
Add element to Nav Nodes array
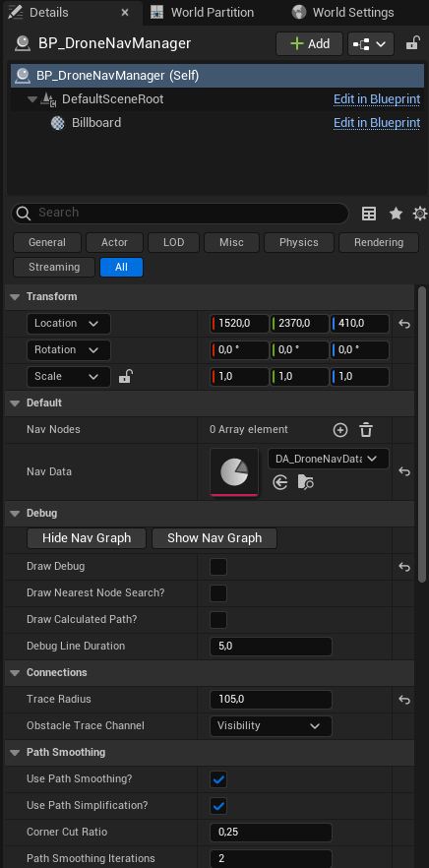[340, 430]
